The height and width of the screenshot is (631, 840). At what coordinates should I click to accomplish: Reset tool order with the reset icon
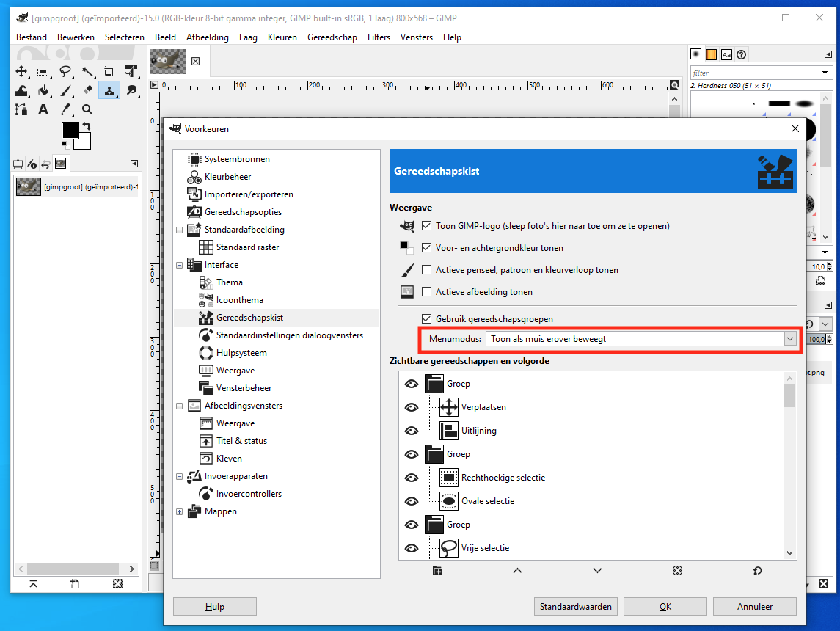pos(757,571)
